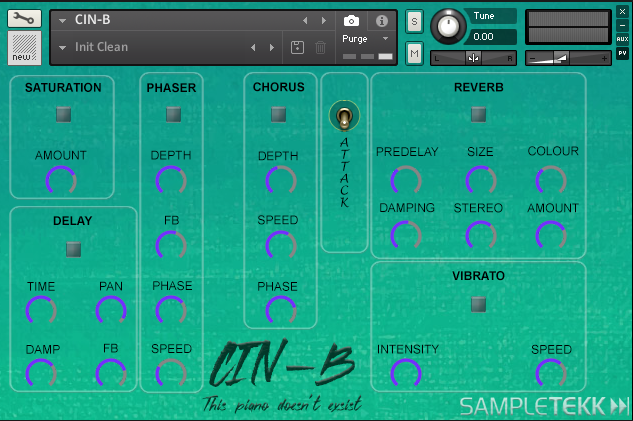
Task: Click the Tune knob
Action: [450, 26]
